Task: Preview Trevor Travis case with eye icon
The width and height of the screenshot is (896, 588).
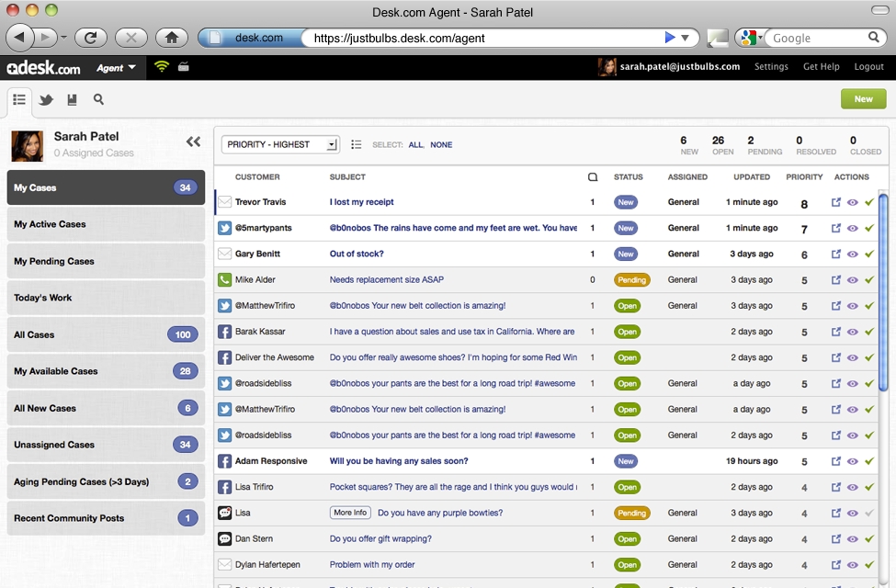Action: [853, 202]
